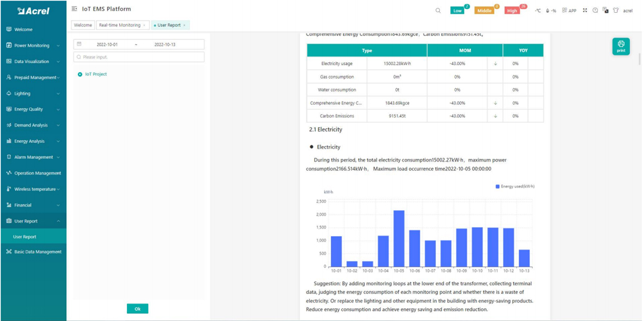Open the APP QR code icon
644x321 pixels.
(564, 10)
